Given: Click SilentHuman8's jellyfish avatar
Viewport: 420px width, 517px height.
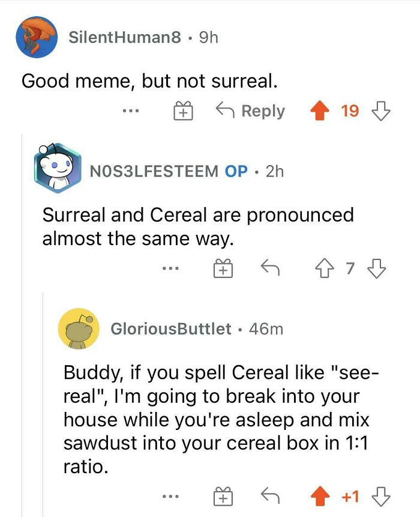Looking at the screenshot, I should point(36,36).
